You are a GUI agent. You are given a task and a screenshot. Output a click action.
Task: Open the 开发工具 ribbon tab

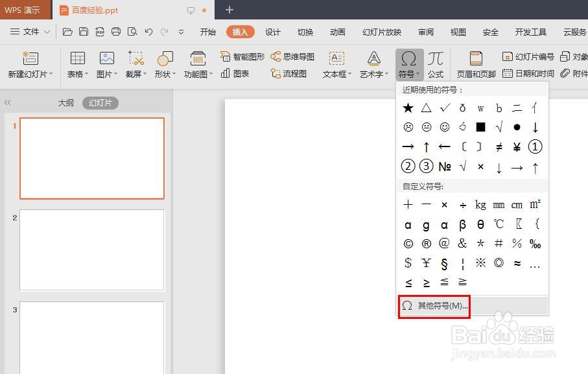[530, 32]
